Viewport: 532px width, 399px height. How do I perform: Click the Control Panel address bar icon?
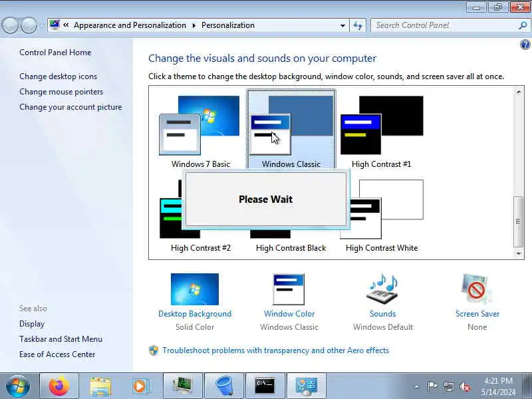tap(55, 25)
